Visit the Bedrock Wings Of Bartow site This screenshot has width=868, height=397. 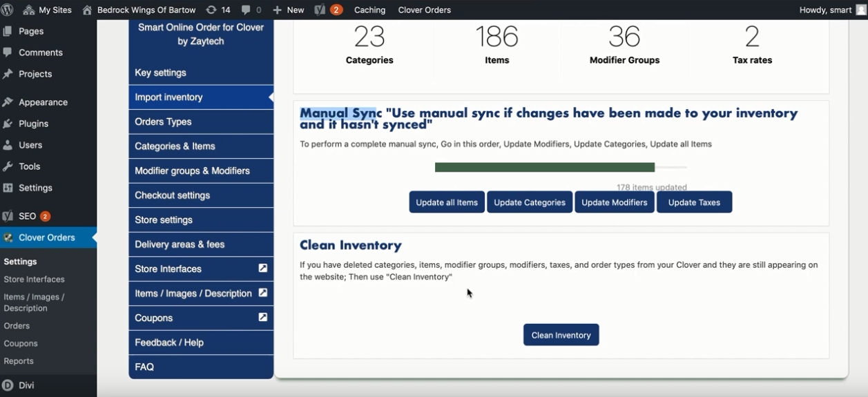point(139,10)
